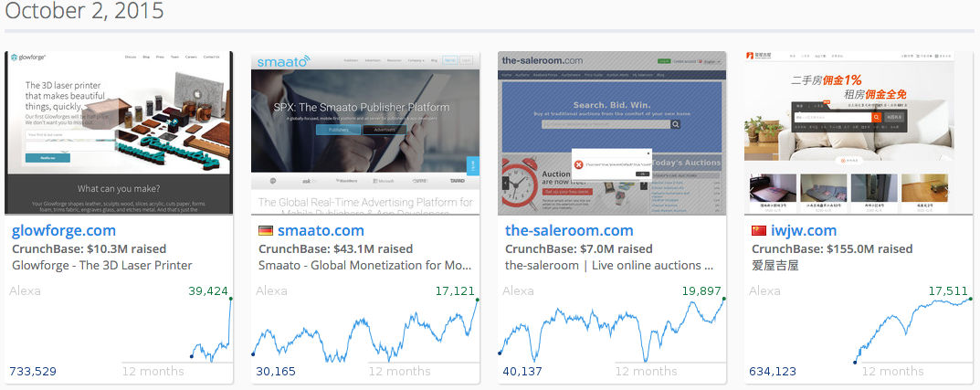Click the starting rank value 634,123
The width and height of the screenshot is (980, 390).
tap(773, 371)
